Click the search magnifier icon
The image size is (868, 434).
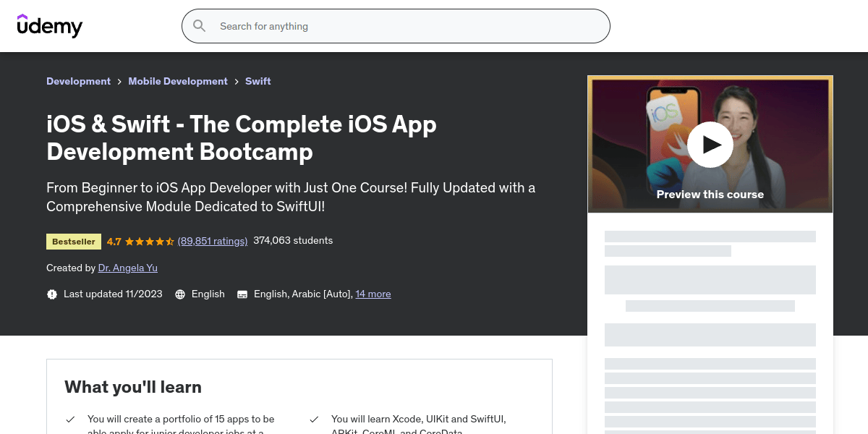[x=199, y=26]
